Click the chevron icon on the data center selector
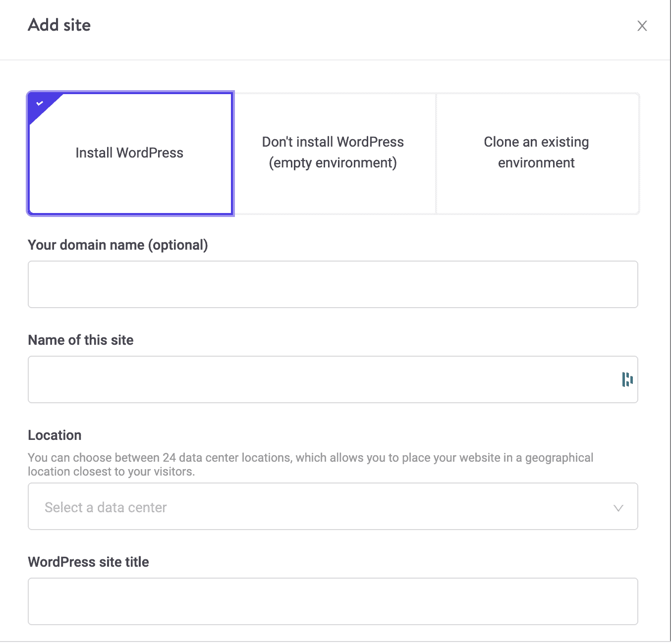This screenshot has height=644, width=671. (x=617, y=508)
